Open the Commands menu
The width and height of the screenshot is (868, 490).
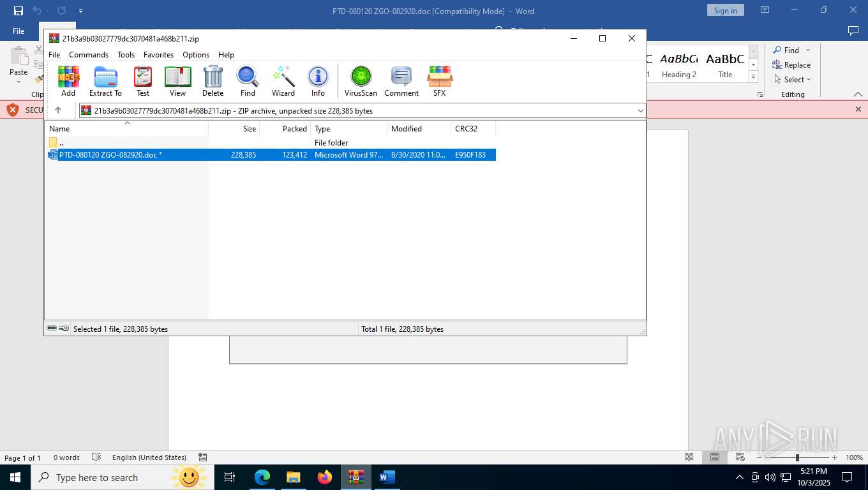pos(89,55)
